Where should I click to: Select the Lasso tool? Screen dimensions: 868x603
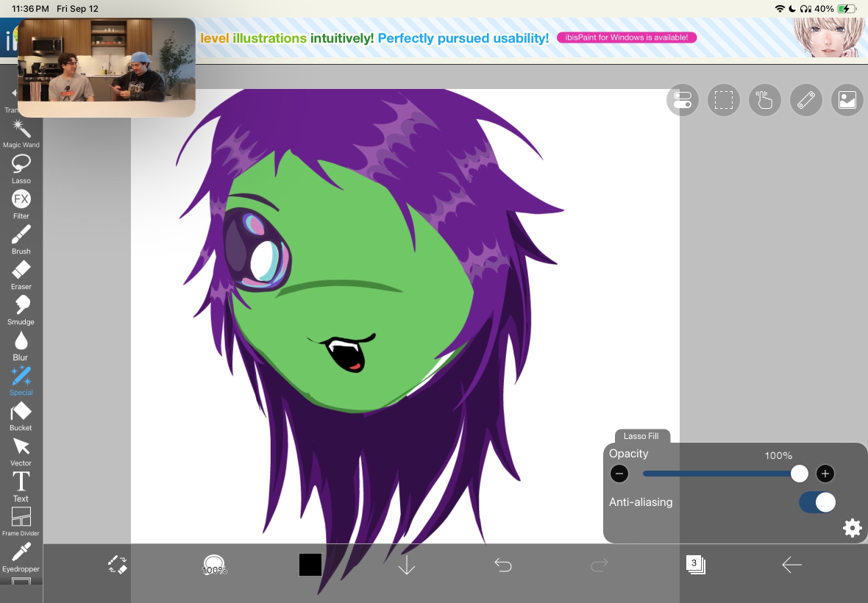click(x=21, y=169)
